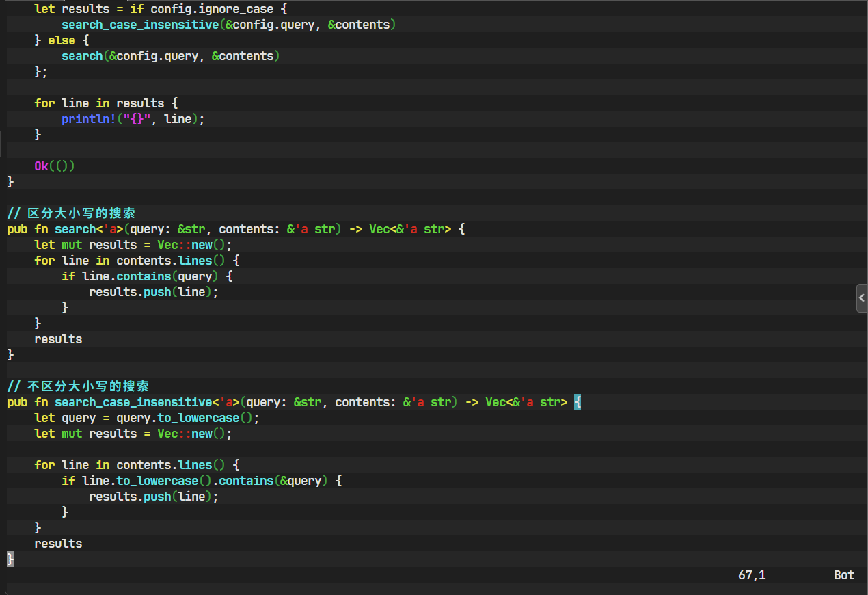Image resolution: width=868 pixels, height=595 pixels.
Task: Click the println! macro line
Action: tap(133, 119)
